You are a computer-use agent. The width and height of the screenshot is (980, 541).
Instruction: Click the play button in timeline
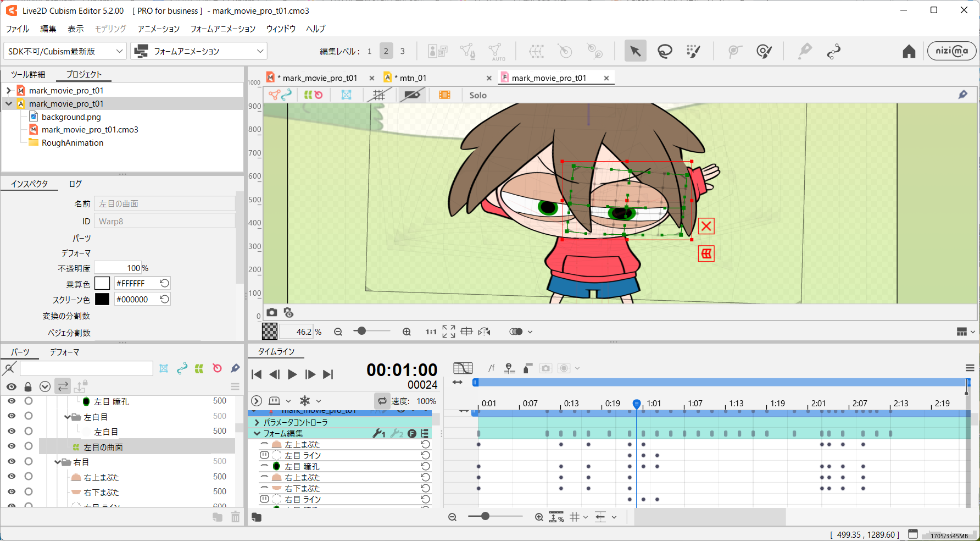click(x=292, y=374)
